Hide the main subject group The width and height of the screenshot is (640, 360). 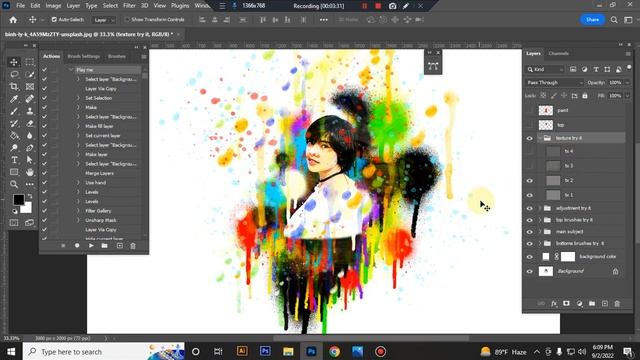[x=529, y=232]
